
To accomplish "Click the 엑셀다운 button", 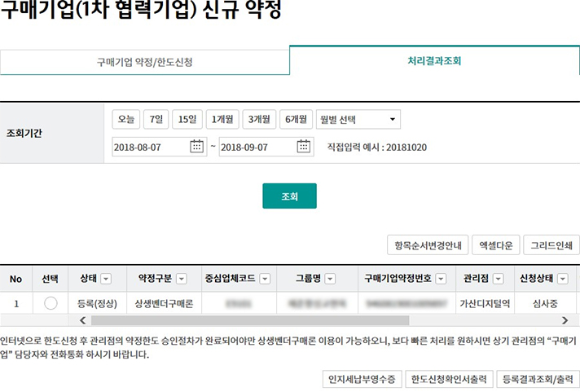I will pos(495,244).
